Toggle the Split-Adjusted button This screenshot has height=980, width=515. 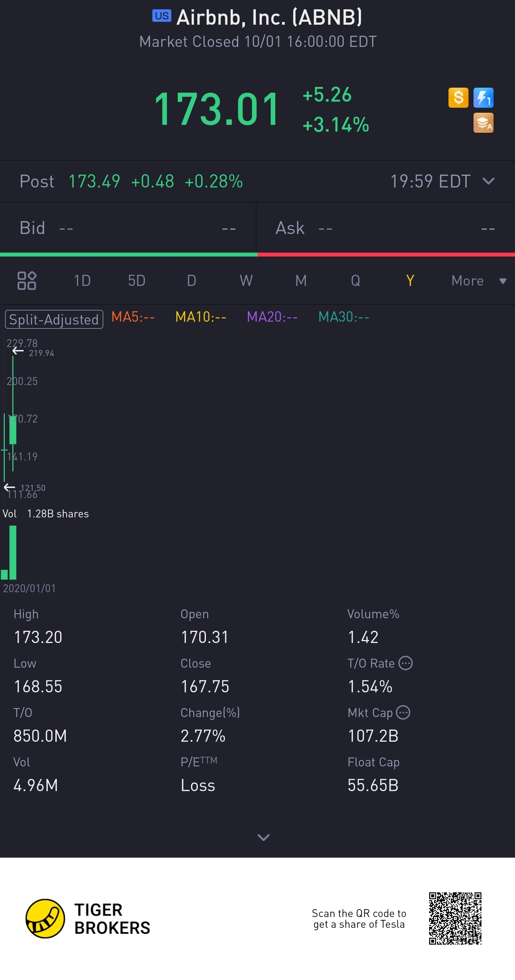54,320
